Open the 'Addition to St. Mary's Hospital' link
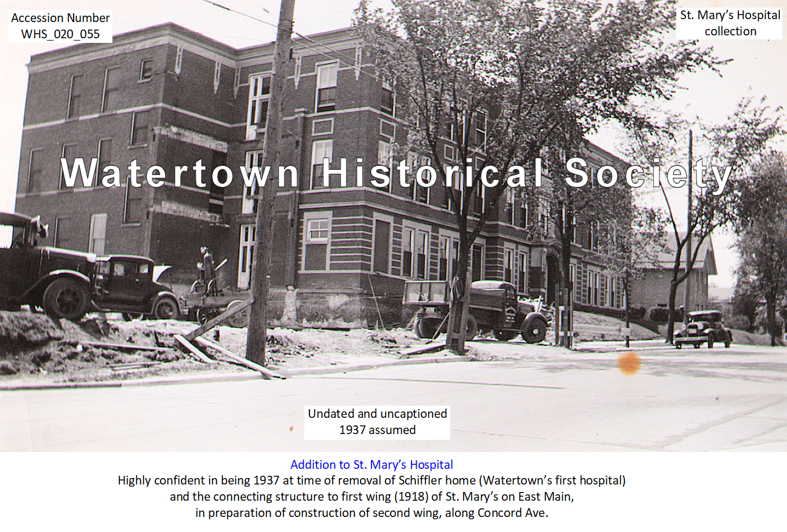Viewport: 787px width, 532px height. tap(371, 465)
